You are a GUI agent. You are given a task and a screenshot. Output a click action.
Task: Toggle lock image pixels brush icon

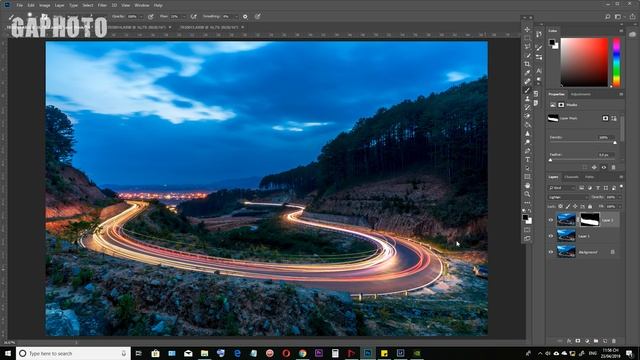[568, 207]
